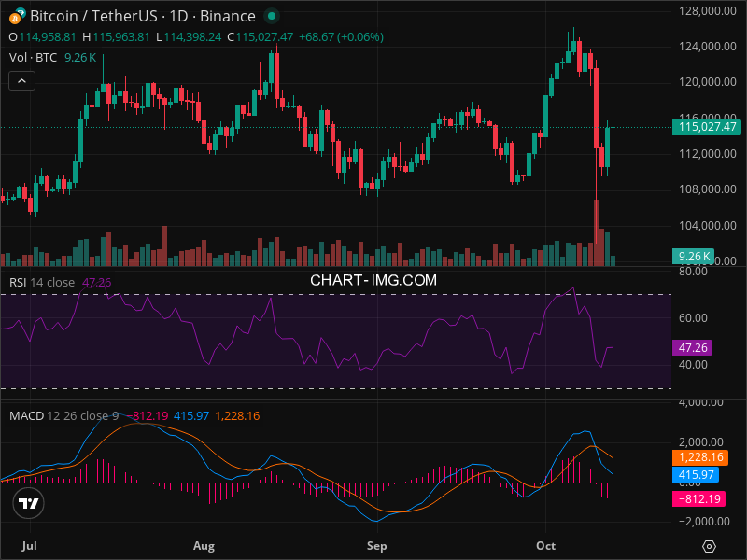Select the RSI 14 close legend
Image resolution: width=747 pixels, height=560 pixels.
pyautogui.click(x=42, y=282)
